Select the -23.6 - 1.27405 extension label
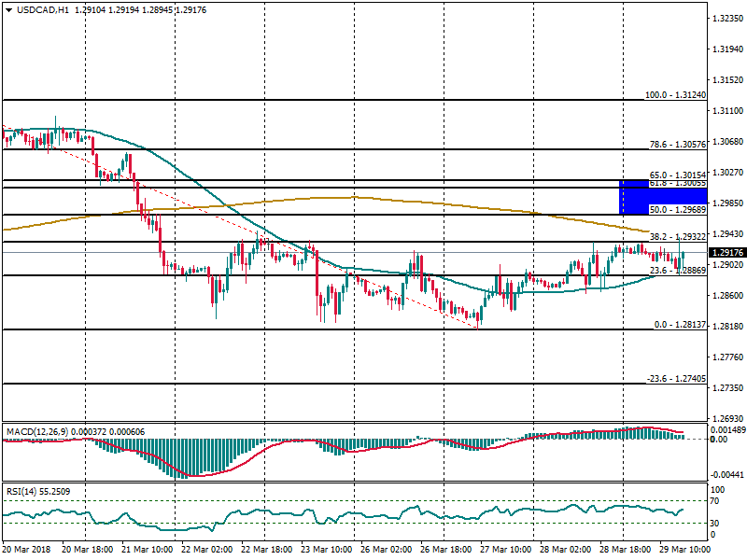This screenshot has width=747, height=560. point(674,379)
